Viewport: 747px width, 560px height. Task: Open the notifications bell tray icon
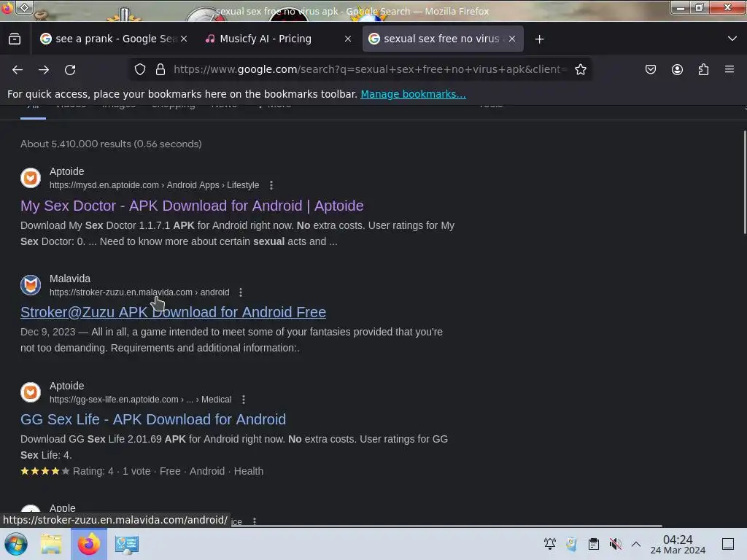pos(550,543)
